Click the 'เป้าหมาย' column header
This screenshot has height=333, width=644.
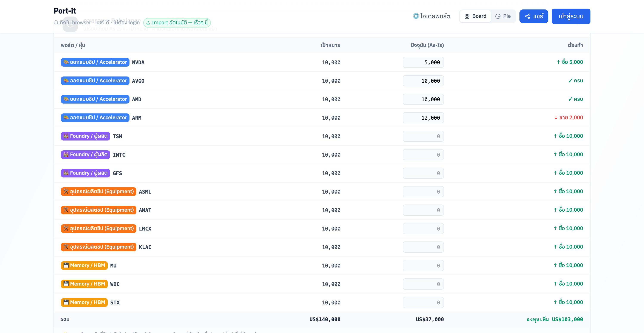point(331,45)
